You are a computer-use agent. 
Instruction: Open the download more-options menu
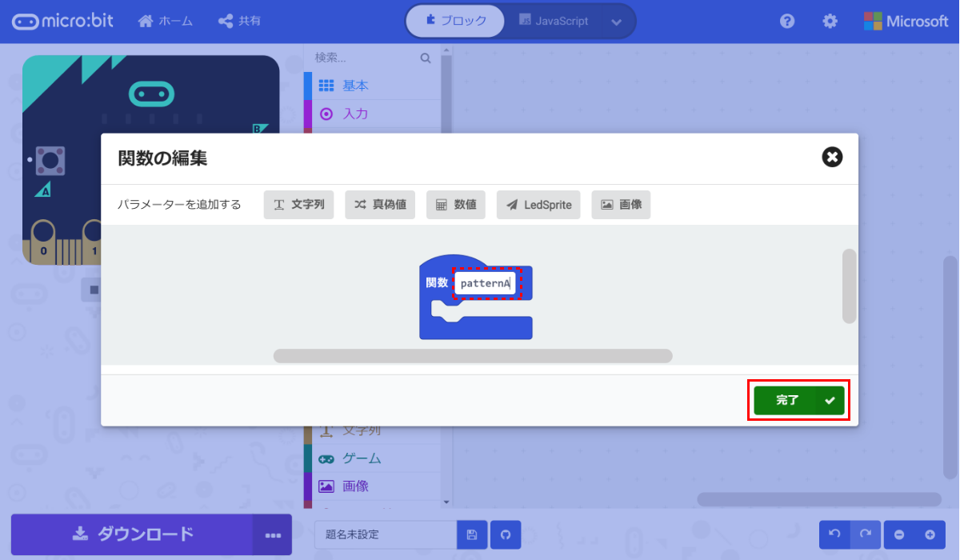(x=272, y=534)
